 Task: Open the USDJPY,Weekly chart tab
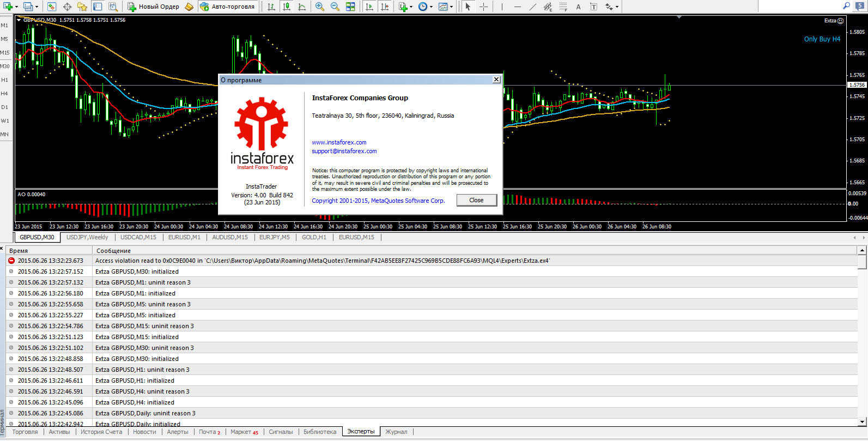tap(87, 237)
